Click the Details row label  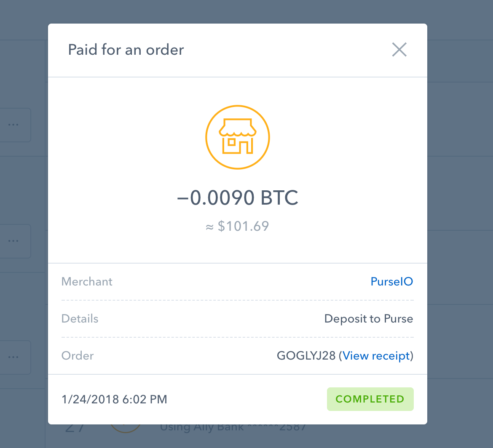pos(80,319)
